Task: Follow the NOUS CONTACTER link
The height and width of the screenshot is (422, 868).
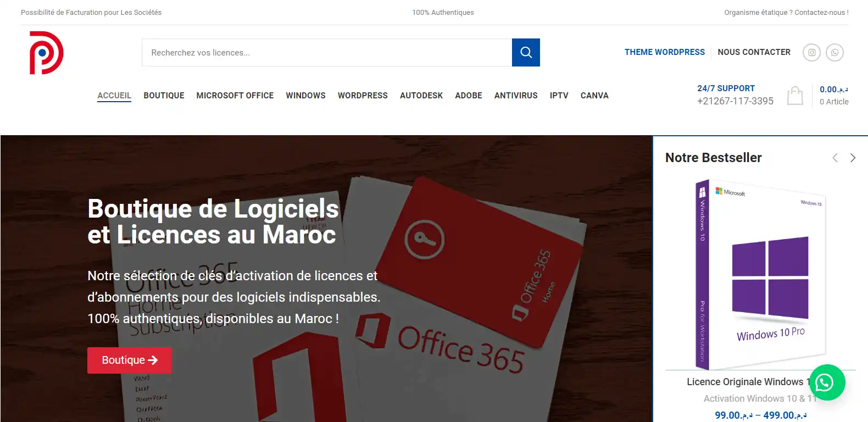Action: point(754,52)
